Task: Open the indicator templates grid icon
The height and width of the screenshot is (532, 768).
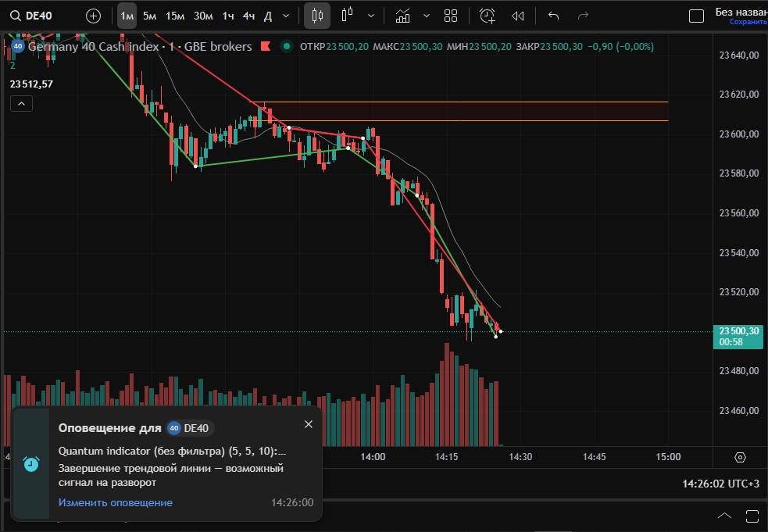Action: (x=451, y=16)
